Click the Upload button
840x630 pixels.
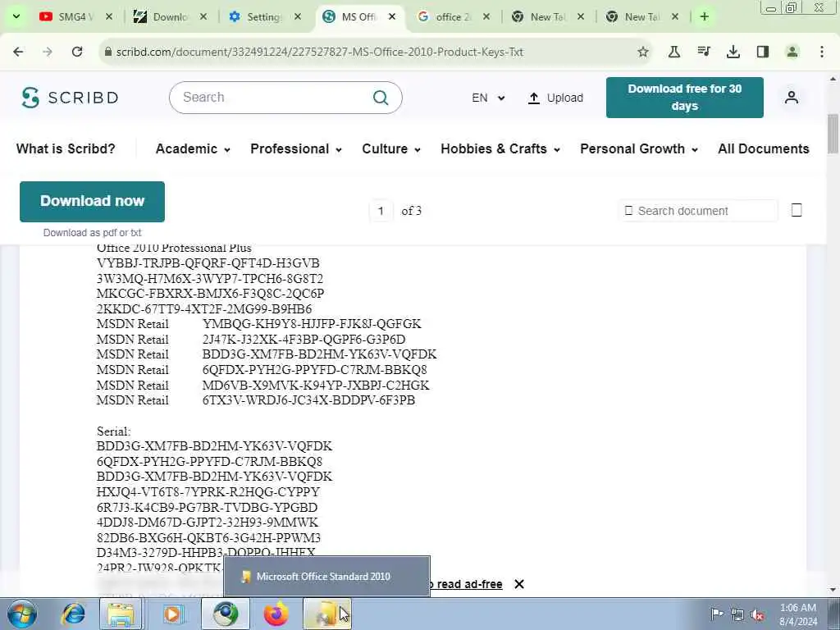click(555, 98)
